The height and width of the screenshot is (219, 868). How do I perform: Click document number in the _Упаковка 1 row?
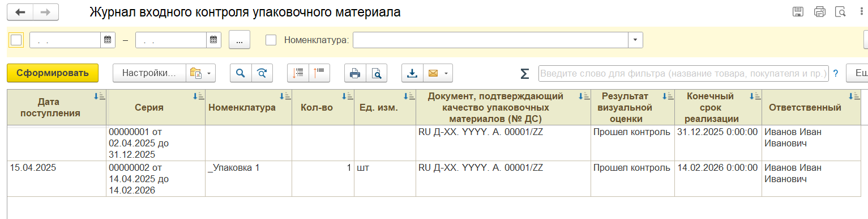tap(503, 179)
